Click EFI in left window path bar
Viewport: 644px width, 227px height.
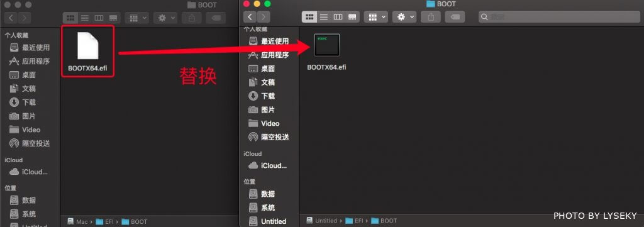pyautogui.click(x=105, y=222)
